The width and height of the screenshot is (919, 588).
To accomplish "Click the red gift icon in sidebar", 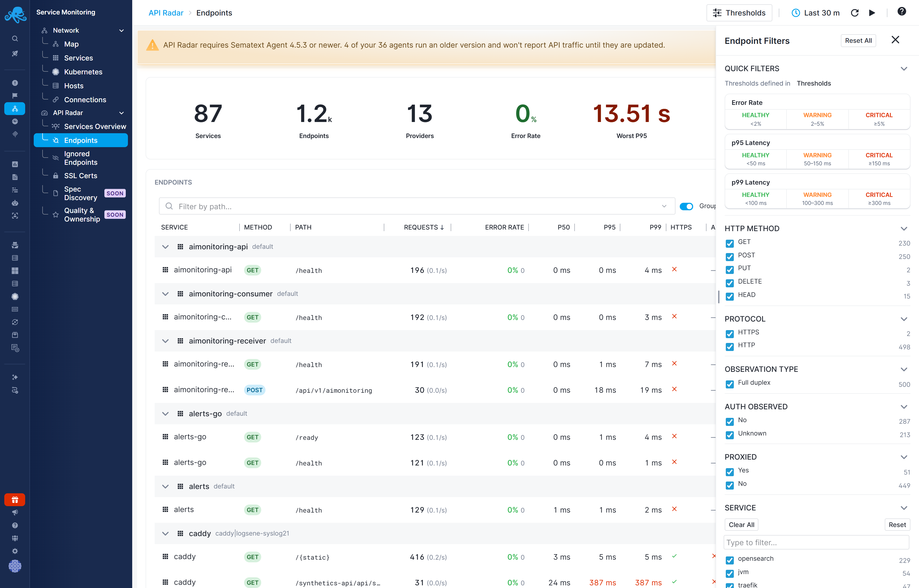I will tap(15, 500).
